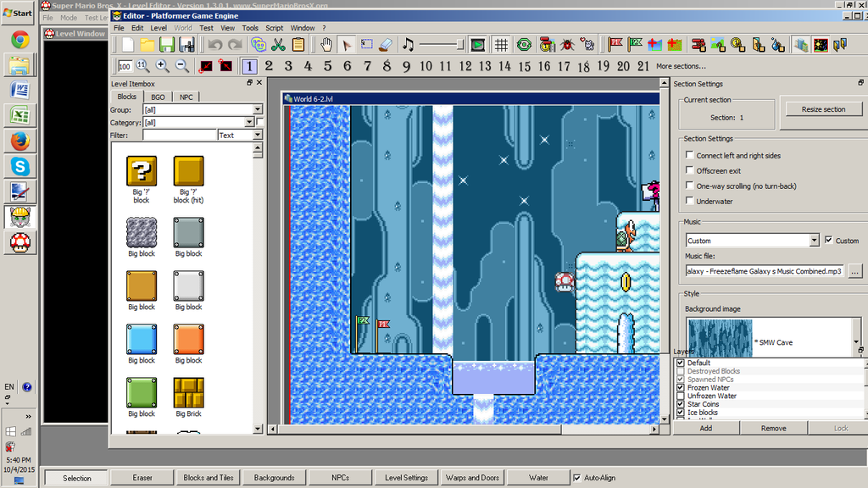Toggle the Auto-Align checkbox
Image resolution: width=868 pixels, height=488 pixels.
click(x=576, y=478)
